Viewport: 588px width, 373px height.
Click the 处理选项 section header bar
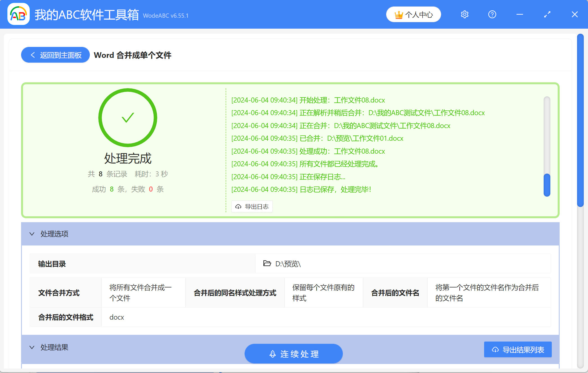click(290, 234)
